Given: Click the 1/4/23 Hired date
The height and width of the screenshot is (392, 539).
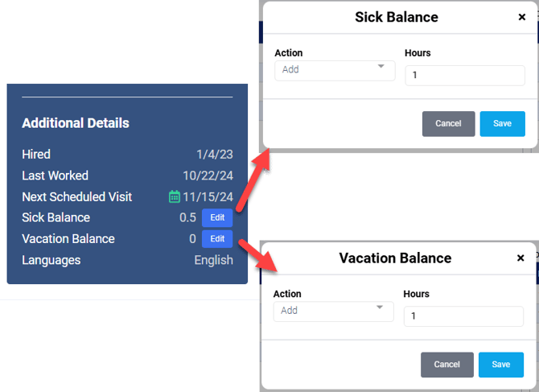Looking at the screenshot, I should pos(215,155).
